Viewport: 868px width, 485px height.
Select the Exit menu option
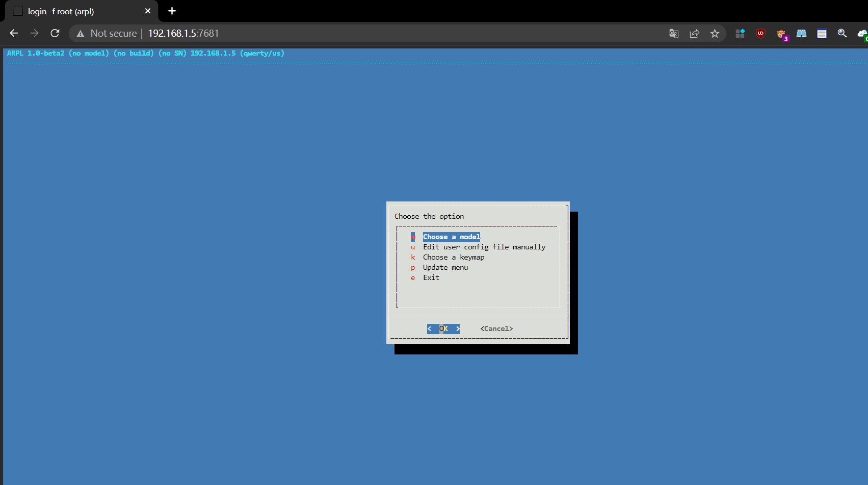click(x=431, y=277)
